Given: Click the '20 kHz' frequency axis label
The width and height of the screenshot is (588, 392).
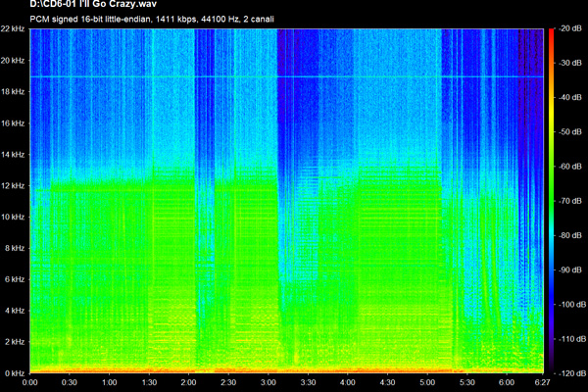Looking at the screenshot, I should pyautogui.click(x=13, y=61).
